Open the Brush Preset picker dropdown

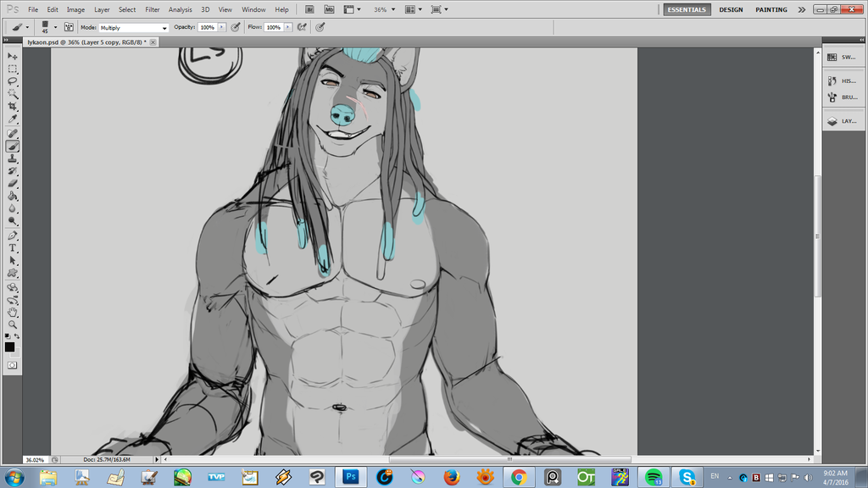(49, 27)
